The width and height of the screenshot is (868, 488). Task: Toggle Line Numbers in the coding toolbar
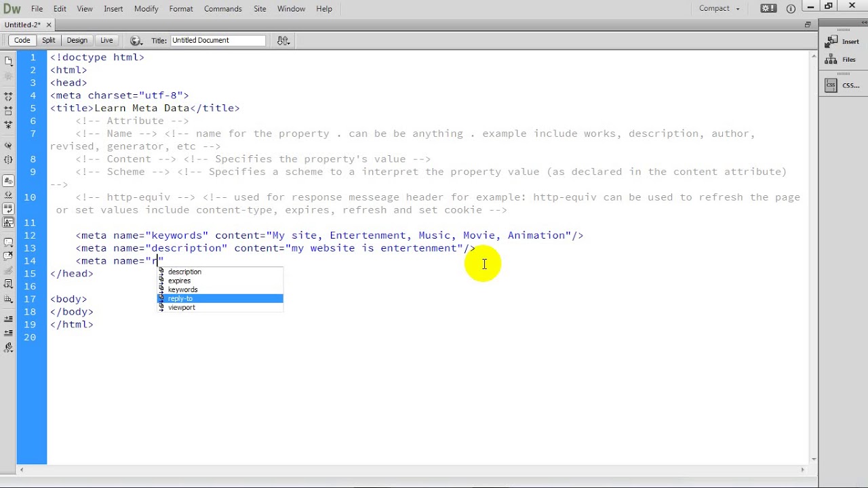[x=8, y=180]
